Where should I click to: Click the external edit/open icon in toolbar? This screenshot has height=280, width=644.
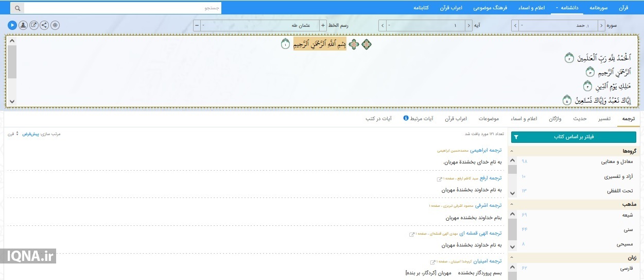pyautogui.click(x=34, y=25)
